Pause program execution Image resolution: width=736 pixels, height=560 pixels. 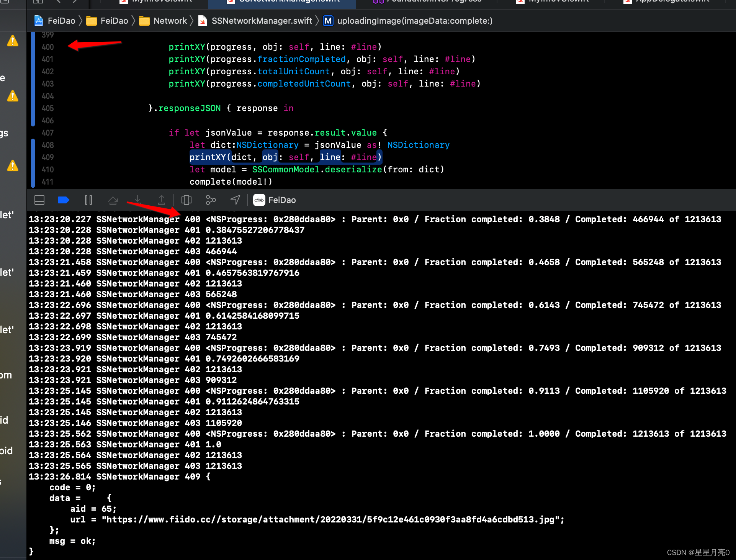pyautogui.click(x=88, y=200)
